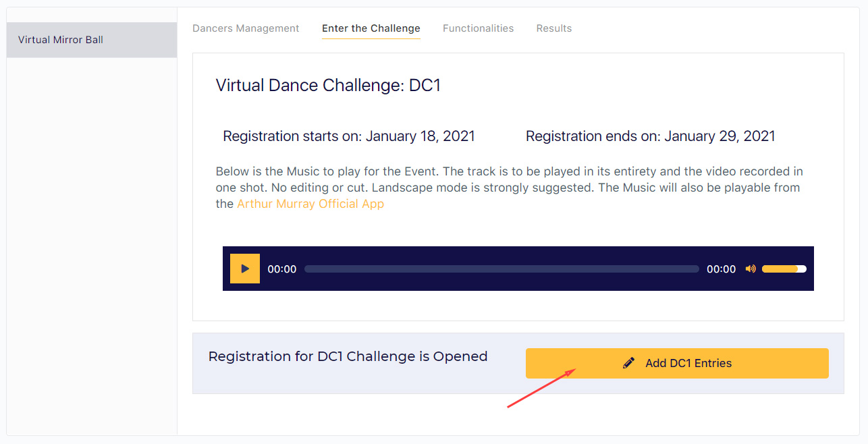This screenshot has height=444, width=868.
Task: Open Virtual Mirror Ball in sidebar
Action: [x=92, y=40]
